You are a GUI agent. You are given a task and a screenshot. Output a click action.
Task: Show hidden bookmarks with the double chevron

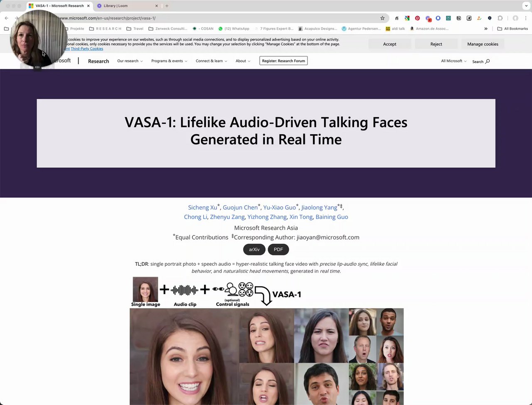(485, 29)
